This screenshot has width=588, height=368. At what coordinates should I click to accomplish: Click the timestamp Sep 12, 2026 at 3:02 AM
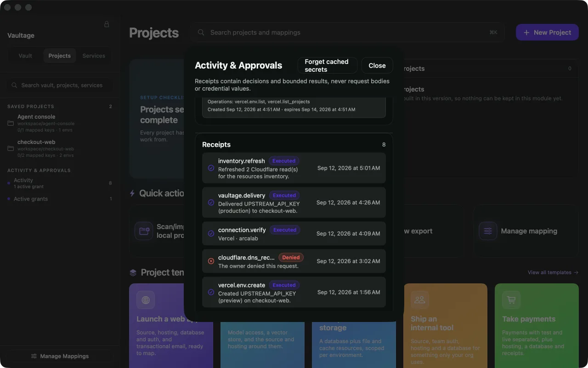tap(348, 261)
